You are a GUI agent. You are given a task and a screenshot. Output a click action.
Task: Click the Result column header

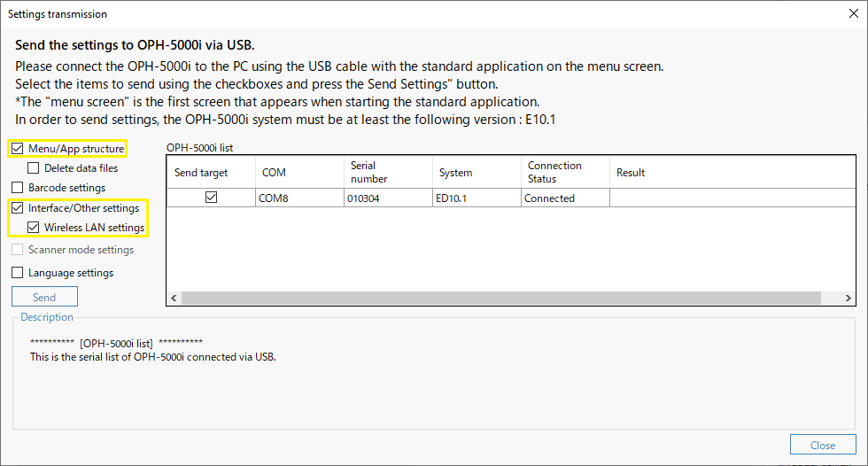(732, 172)
